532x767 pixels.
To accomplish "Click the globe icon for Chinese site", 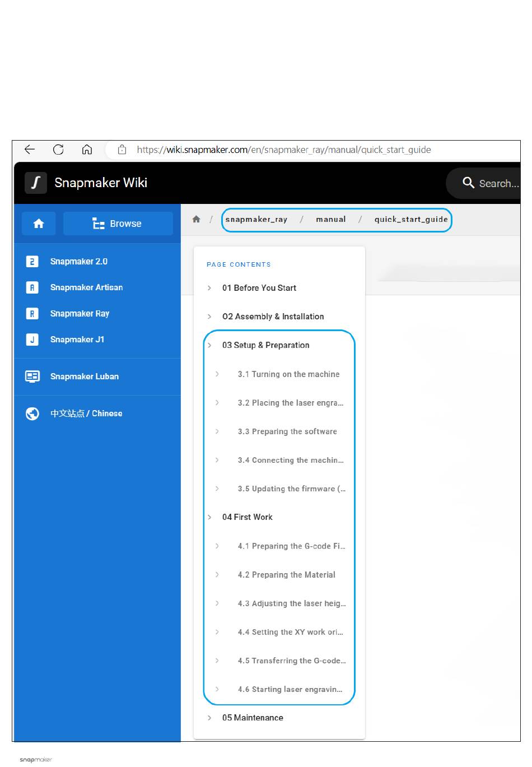I will 32,413.
